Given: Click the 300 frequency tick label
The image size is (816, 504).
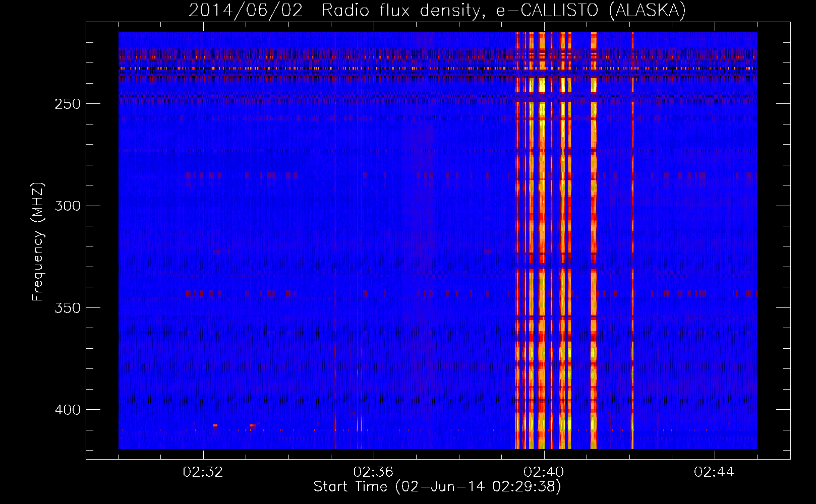Looking at the screenshot, I should 68,206.
